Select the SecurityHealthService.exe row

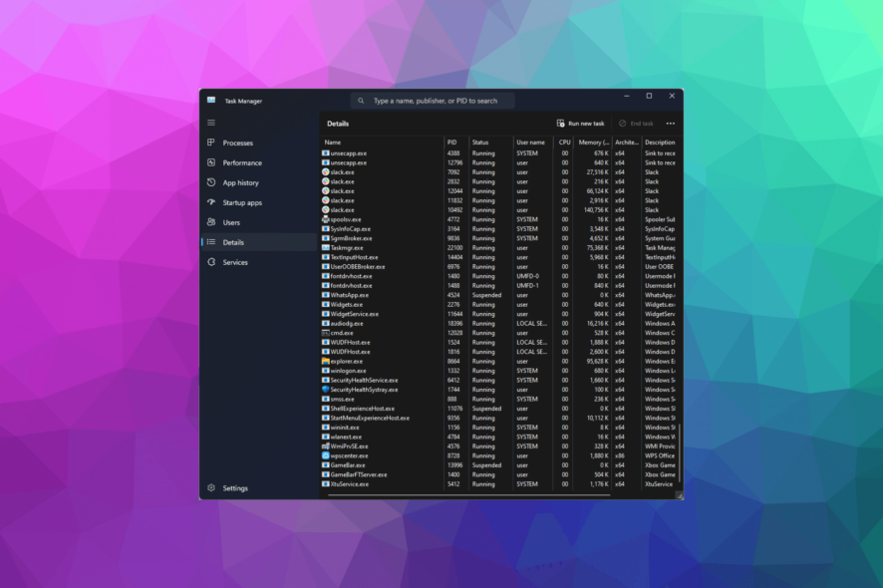tap(499, 380)
